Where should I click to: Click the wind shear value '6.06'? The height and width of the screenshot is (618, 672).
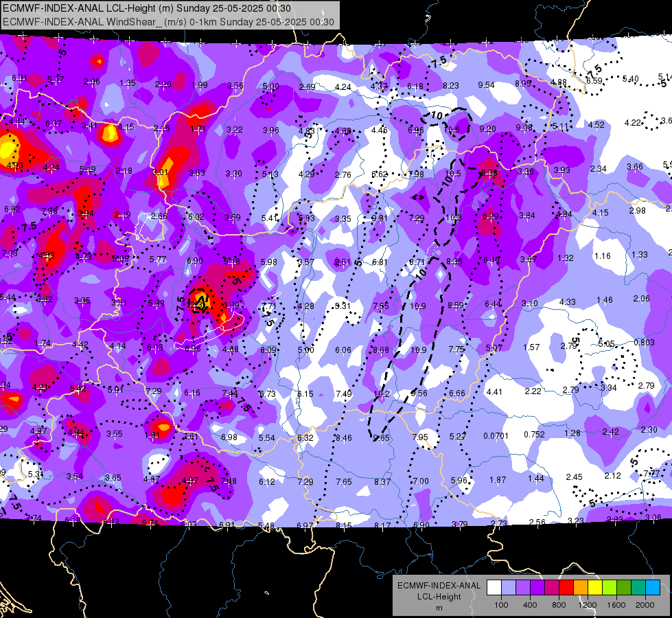tap(343, 350)
